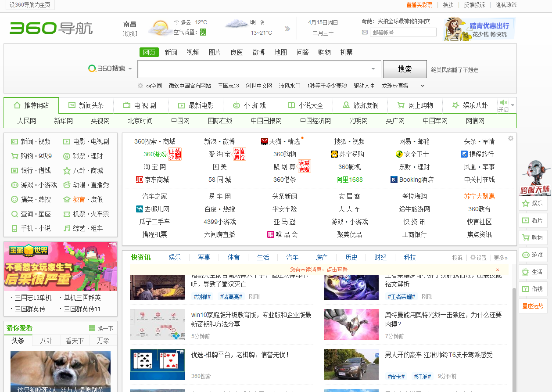Viewport: 552px width, 392px height.
Task: Select the 网页 search type
Action: (x=149, y=52)
